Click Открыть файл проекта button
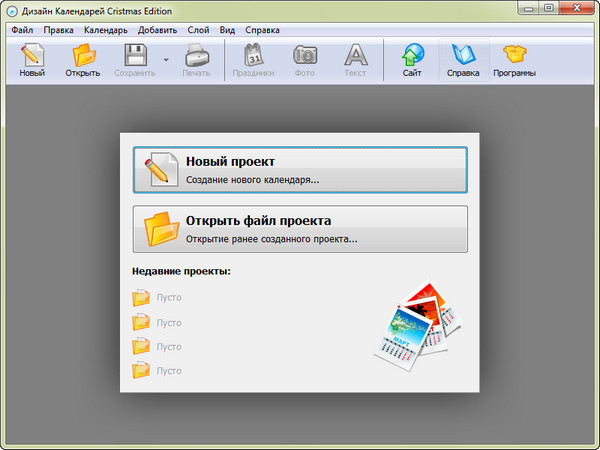This screenshot has width=600, height=450. [x=300, y=229]
